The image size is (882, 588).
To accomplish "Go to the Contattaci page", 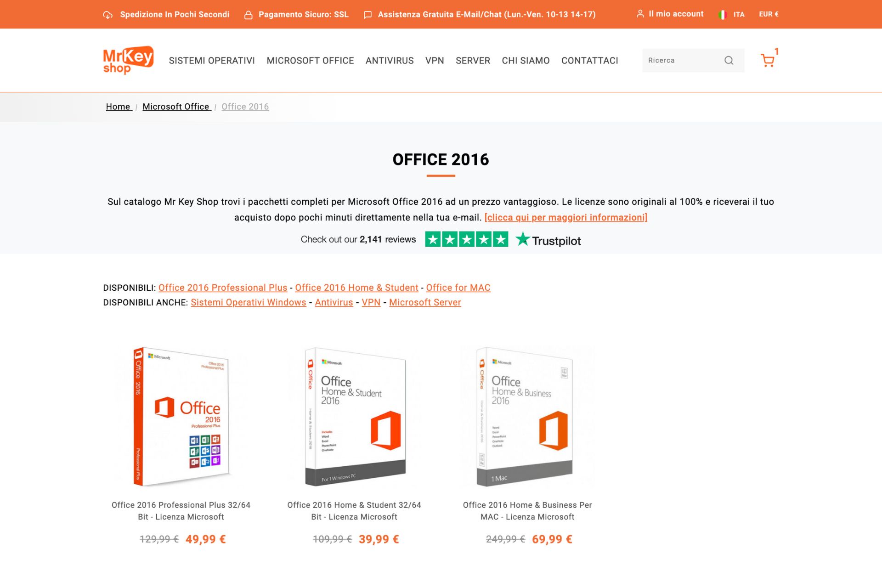I will pos(589,61).
